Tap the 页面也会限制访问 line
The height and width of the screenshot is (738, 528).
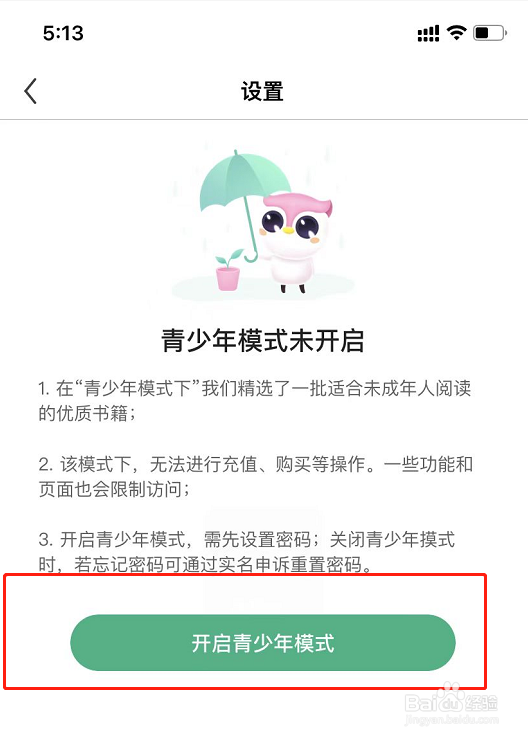[x=114, y=489]
